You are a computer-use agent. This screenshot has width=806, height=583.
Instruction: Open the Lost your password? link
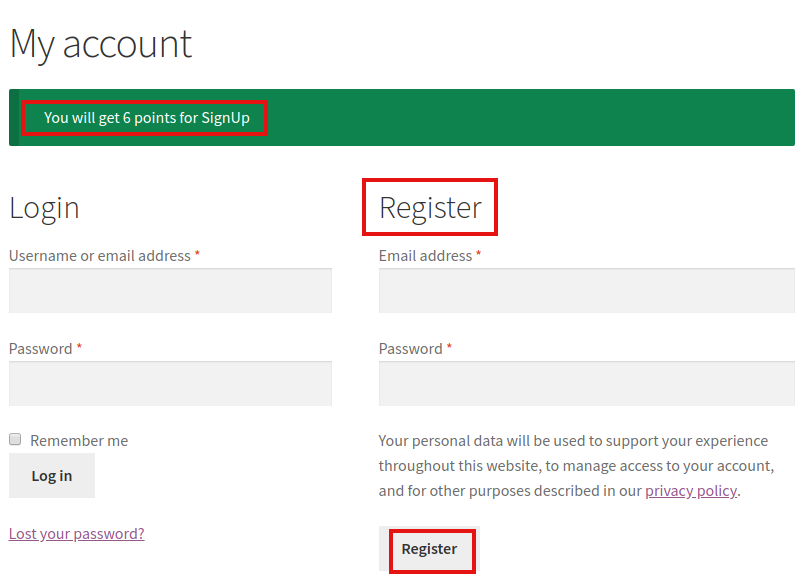click(77, 534)
